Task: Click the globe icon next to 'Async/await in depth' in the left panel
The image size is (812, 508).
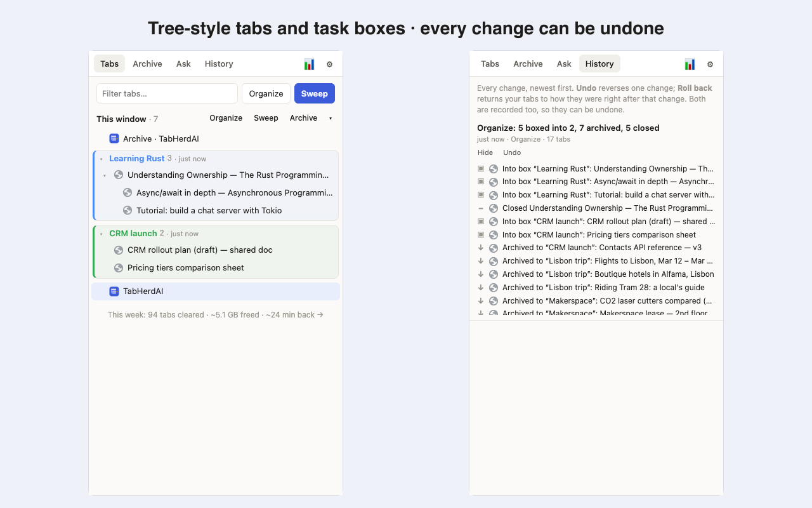Action: (128, 193)
